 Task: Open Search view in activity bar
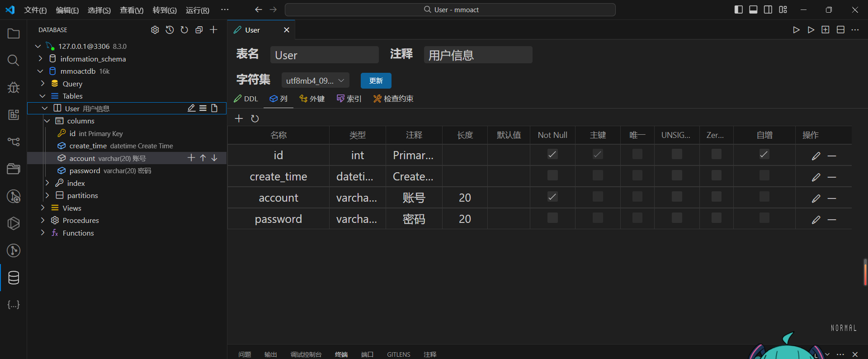click(x=14, y=60)
